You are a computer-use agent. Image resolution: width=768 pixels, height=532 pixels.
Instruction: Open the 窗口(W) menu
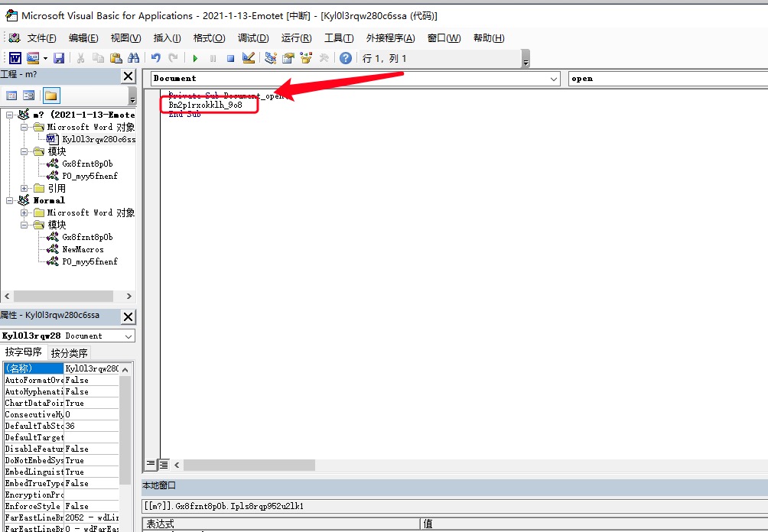[x=444, y=38]
